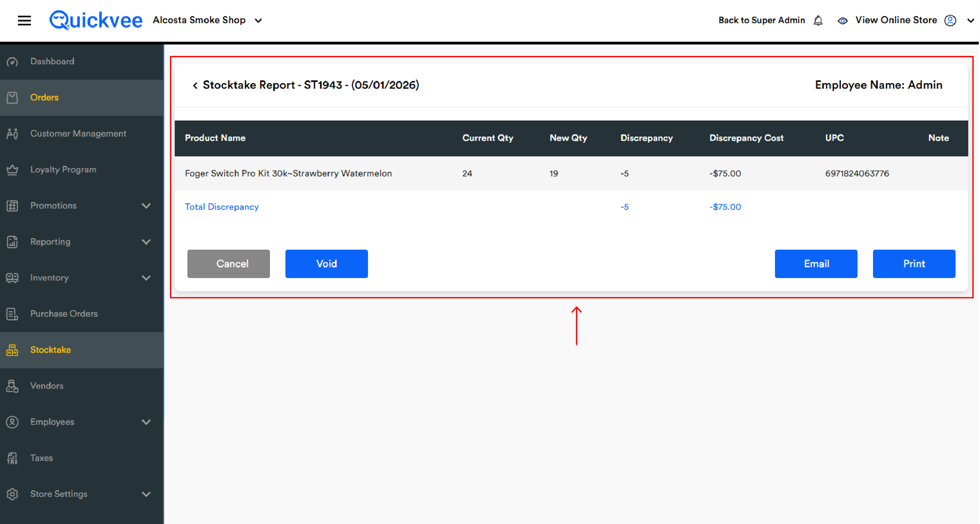Click the Employees circle-user icon
This screenshot has width=980, height=524.
[x=12, y=422]
